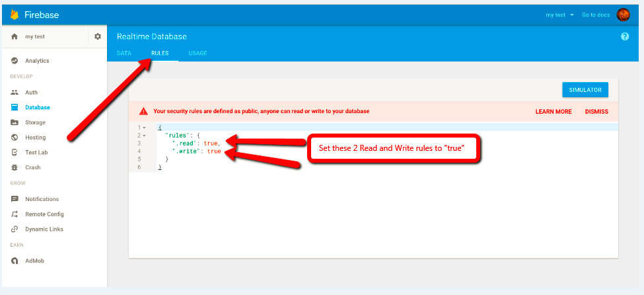Viewport: 644px width, 295px height.
Task: Open Analytics from the sidebar
Action: pyautogui.click(x=37, y=61)
